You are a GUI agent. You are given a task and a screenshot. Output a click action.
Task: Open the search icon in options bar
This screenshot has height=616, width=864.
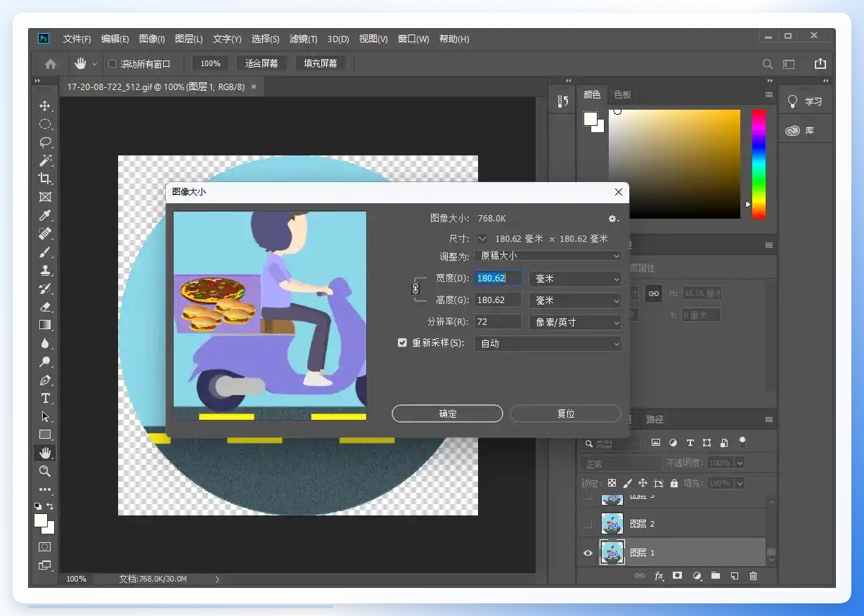coord(768,64)
